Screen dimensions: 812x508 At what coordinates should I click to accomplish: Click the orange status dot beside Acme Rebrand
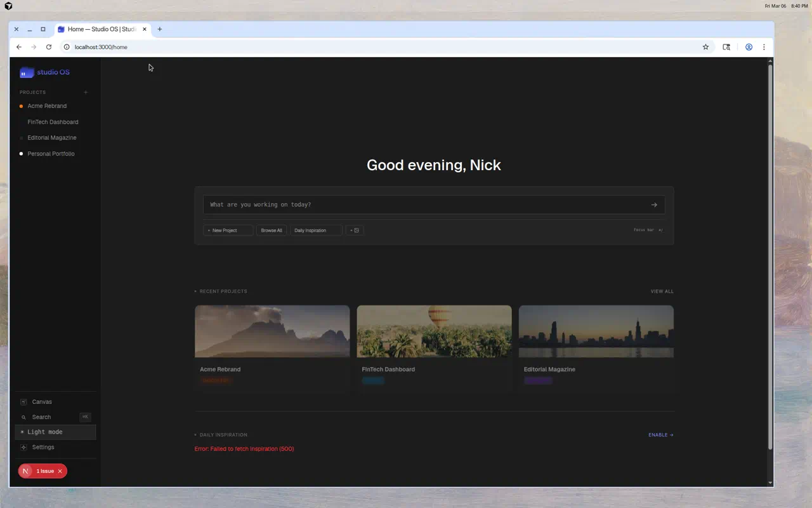(x=20, y=106)
